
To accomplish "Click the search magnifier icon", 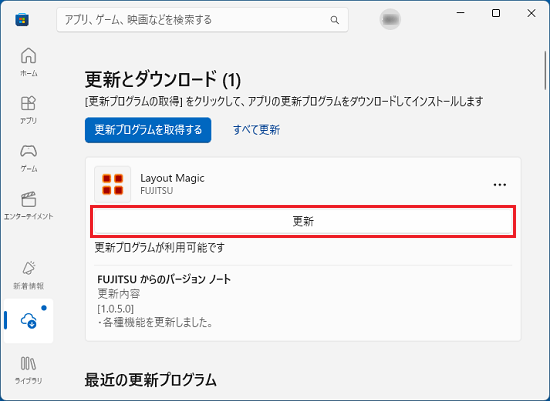I will [x=335, y=20].
